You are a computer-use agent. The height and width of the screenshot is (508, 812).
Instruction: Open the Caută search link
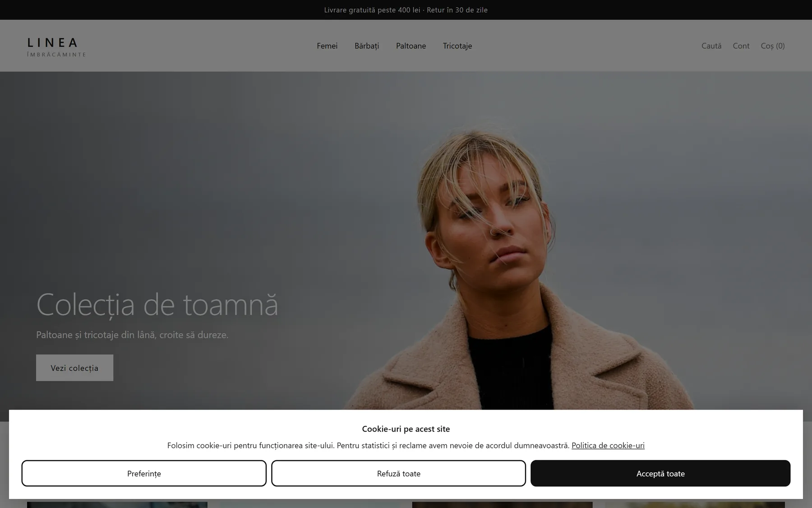point(711,46)
